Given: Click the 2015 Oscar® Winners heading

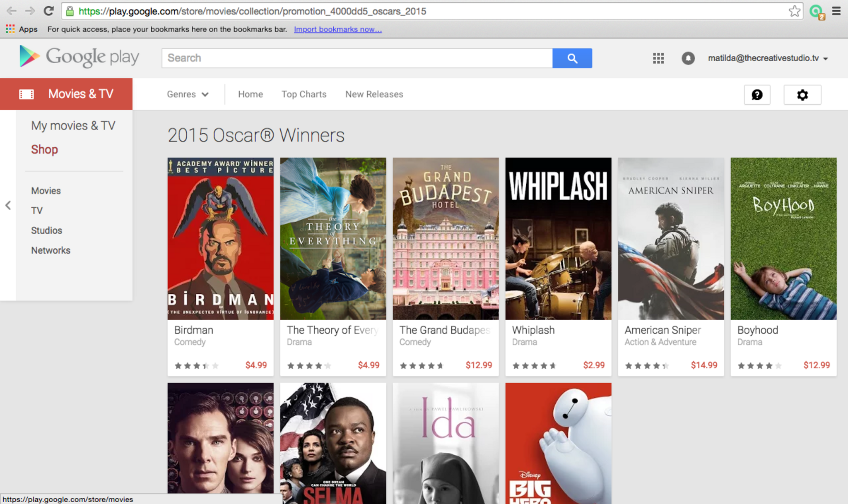Looking at the screenshot, I should click(256, 135).
